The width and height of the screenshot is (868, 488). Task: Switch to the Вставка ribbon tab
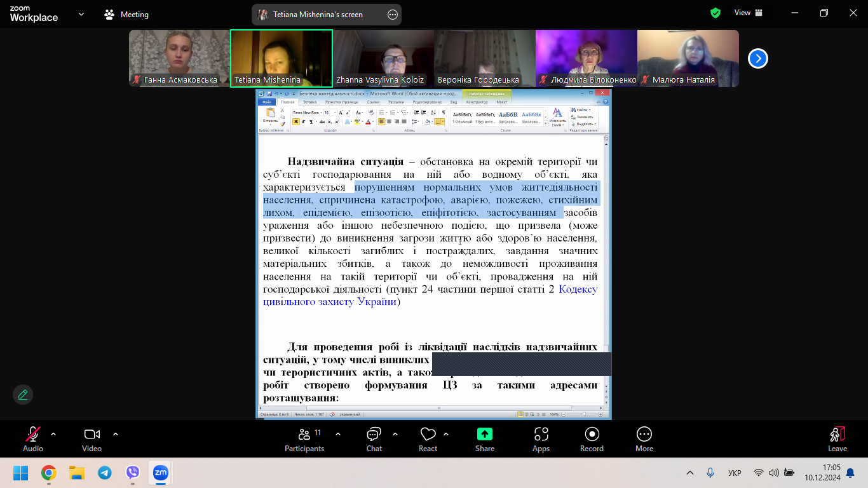click(x=310, y=102)
